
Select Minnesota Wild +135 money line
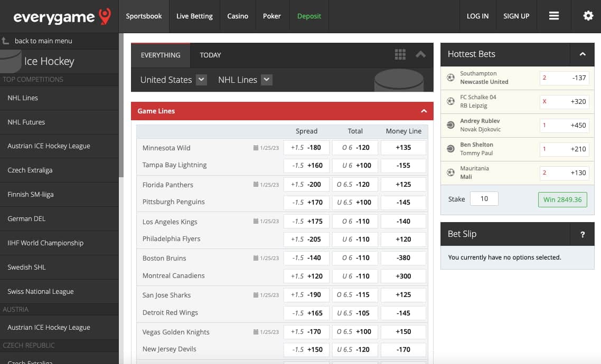(403, 147)
